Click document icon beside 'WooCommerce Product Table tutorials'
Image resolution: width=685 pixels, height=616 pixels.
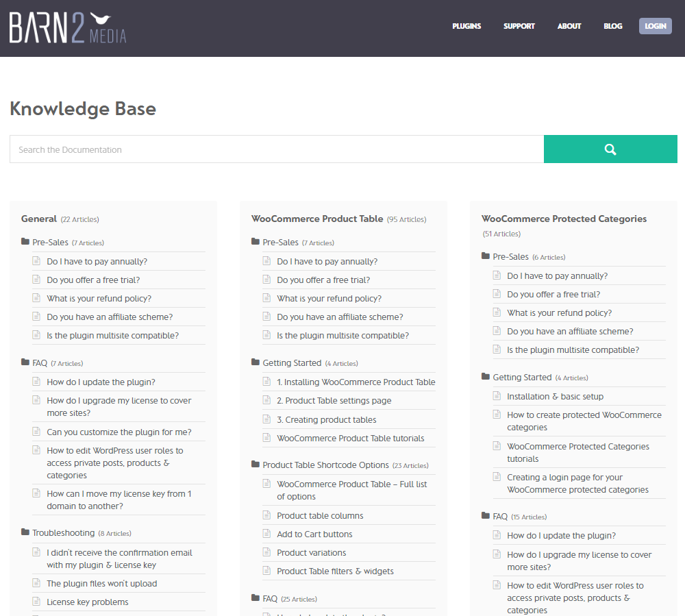(266, 437)
